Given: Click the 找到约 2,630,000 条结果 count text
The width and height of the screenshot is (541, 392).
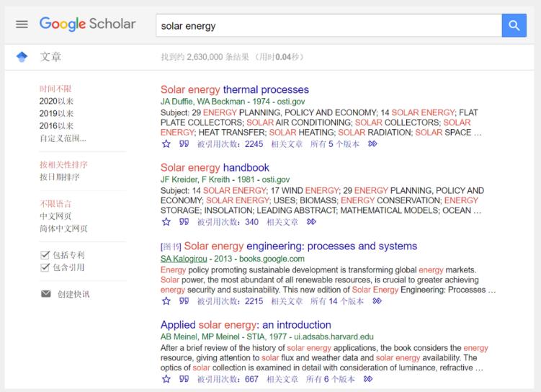Looking at the screenshot, I should (205, 57).
